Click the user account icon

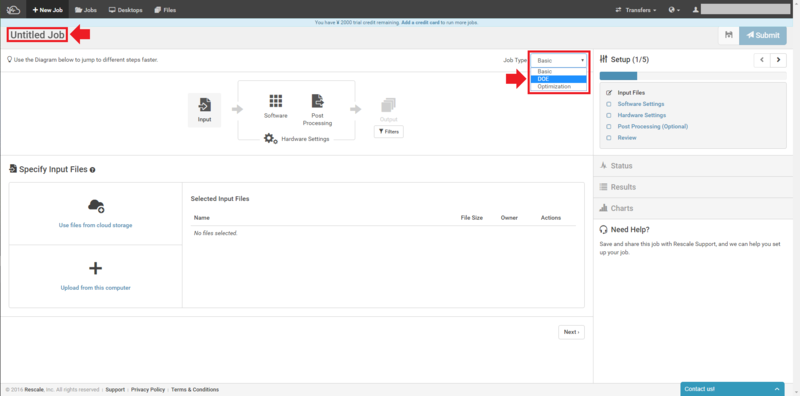coord(695,10)
